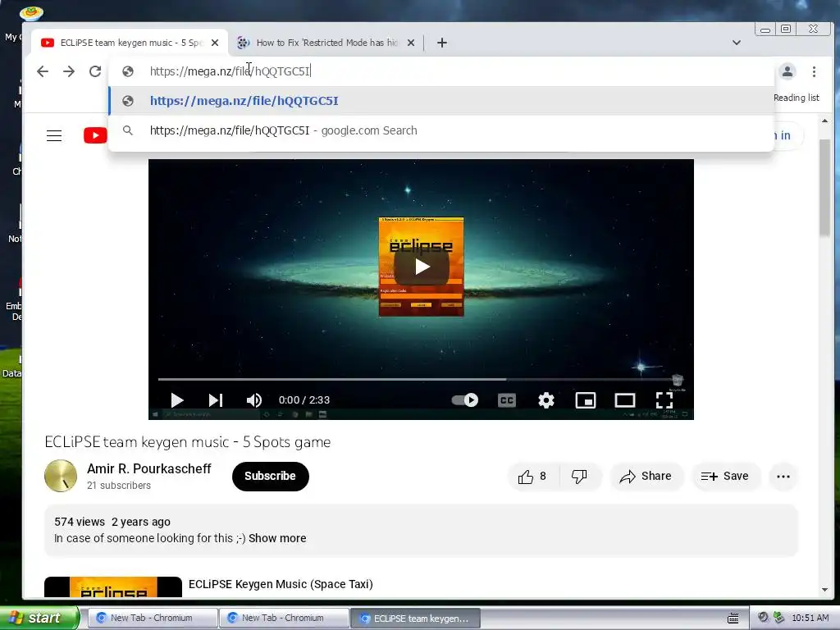Close the Restricted Mode tab
The image size is (840, 630).
click(411, 43)
